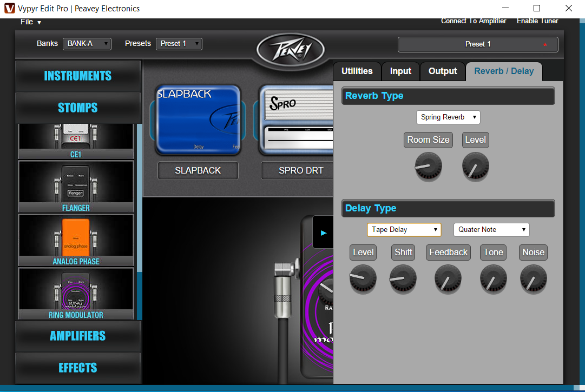
Task: Adjust the delay Shift knob
Action: coord(403,278)
